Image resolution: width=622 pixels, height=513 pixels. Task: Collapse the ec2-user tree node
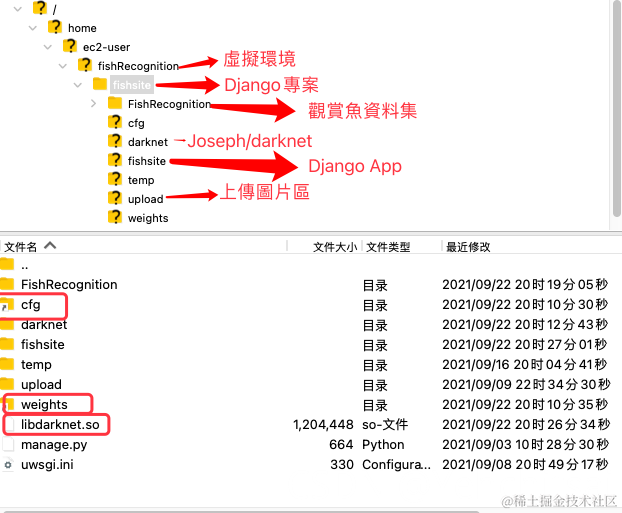point(48,47)
